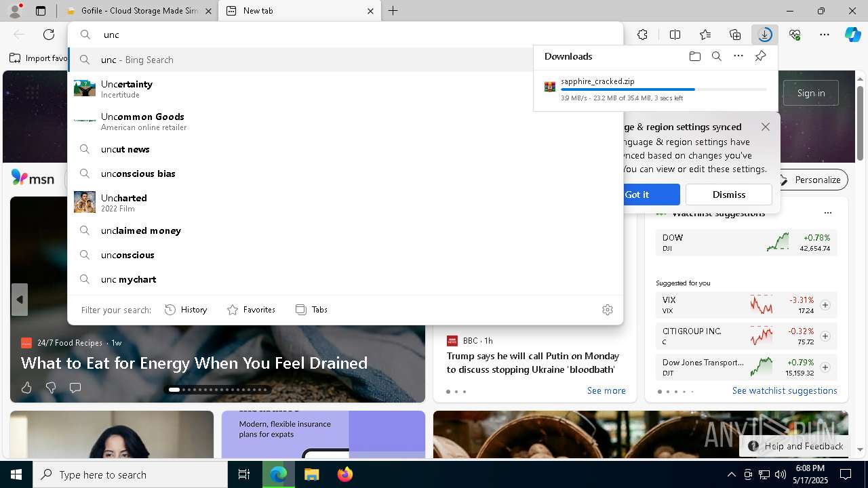Open downloads folder icon
This screenshot has height=488, width=868.
(694, 56)
